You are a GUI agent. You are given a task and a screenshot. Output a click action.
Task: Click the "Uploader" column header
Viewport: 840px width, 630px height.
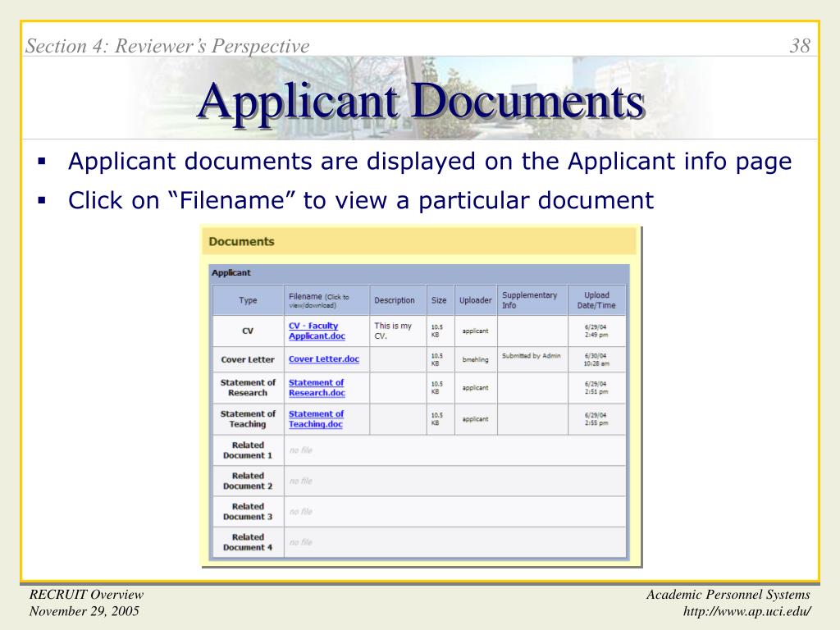click(476, 300)
